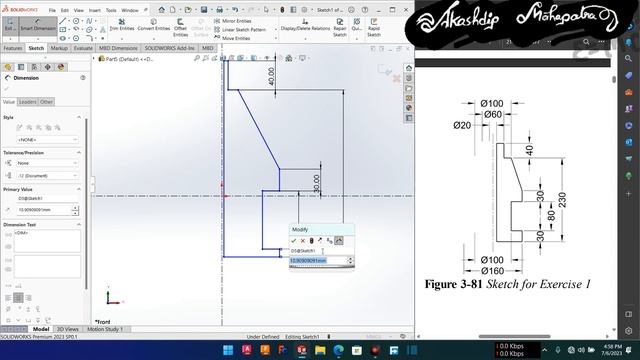Viewport: 640px width, 360px height.
Task: Choose the Circle sketch tool
Action: [x=76, y=20]
